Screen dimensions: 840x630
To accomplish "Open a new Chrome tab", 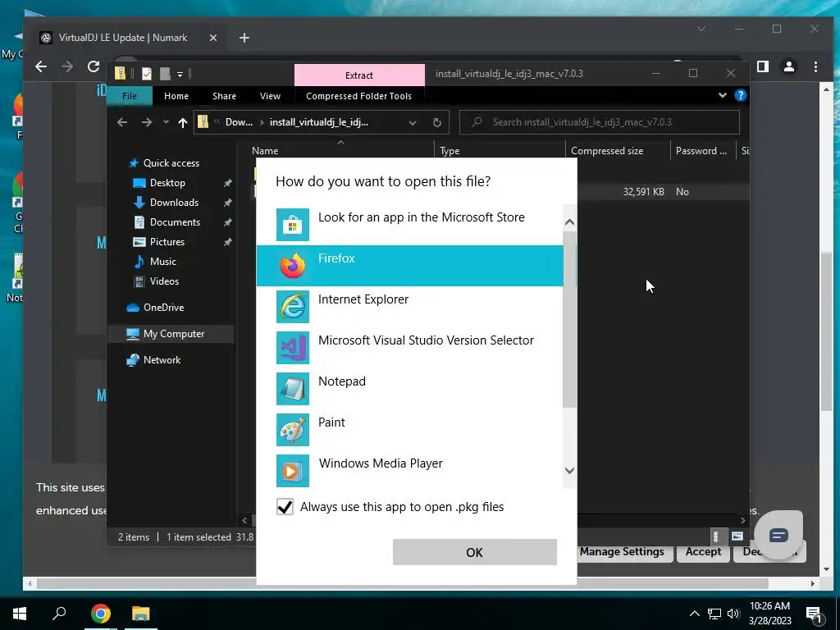I will (244, 38).
